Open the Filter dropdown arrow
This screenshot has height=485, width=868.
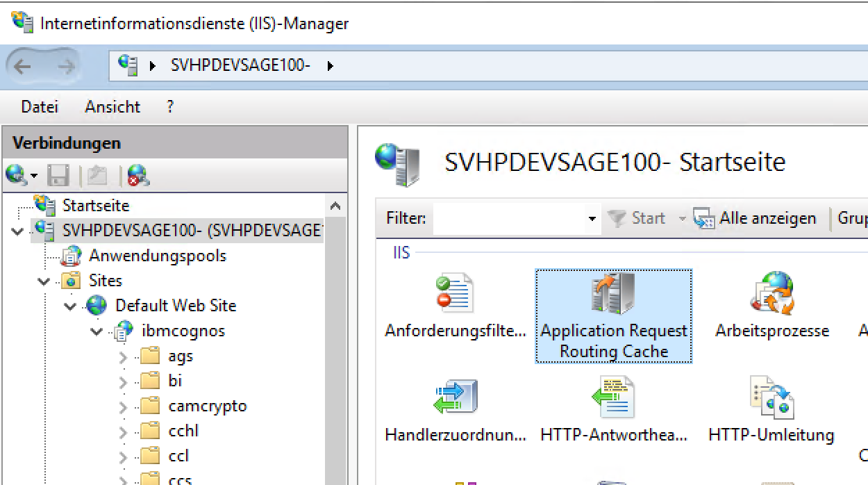click(592, 219)
